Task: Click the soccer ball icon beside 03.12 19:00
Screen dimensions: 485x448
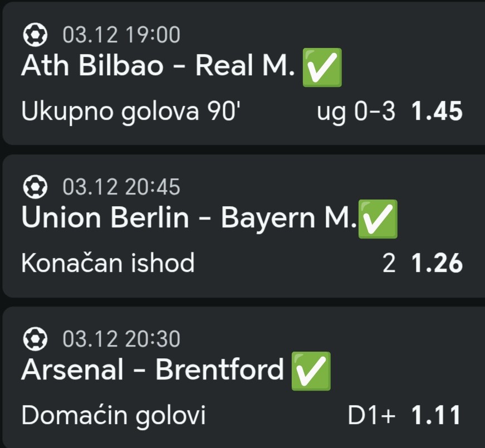Action: click(x=35, y=36)
